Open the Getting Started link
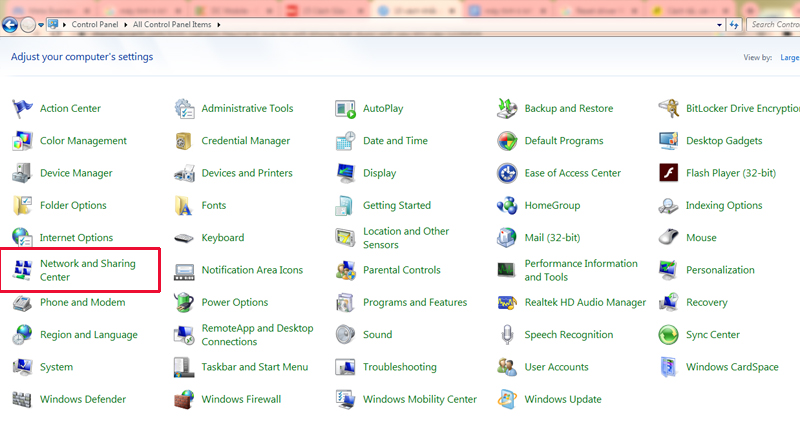 click(x=397, y=206)
